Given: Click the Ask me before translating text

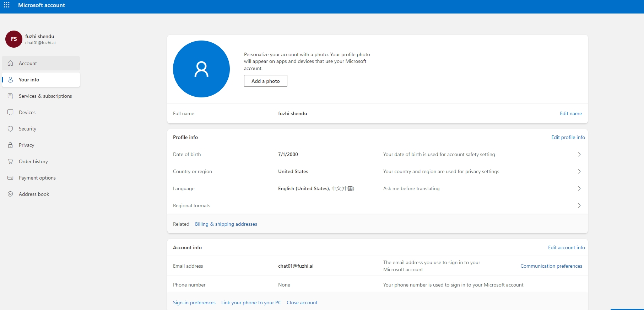Looking at the screenshot, I should click(411, 188).
